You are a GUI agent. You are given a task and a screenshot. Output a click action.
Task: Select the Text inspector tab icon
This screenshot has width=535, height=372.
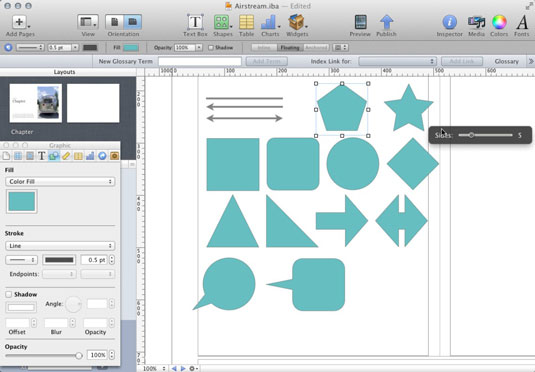click(42, 156)
